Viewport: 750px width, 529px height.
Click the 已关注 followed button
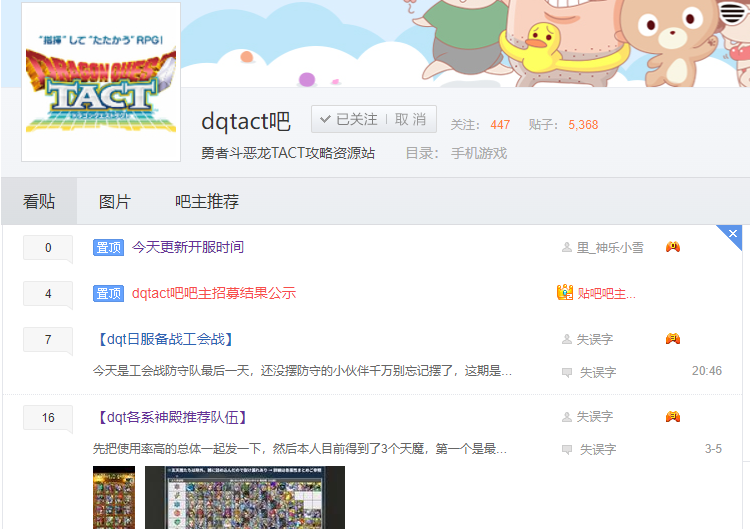349,119
